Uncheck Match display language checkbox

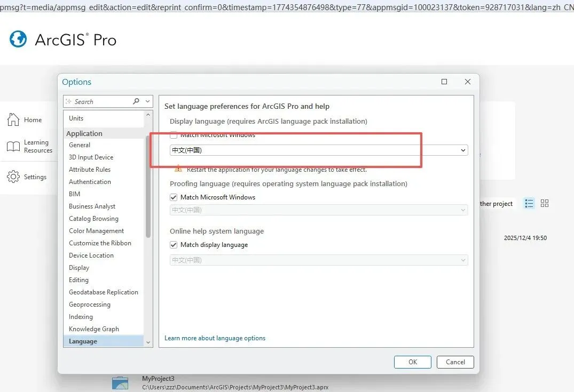pyautogui.click(x=174, y=245)
